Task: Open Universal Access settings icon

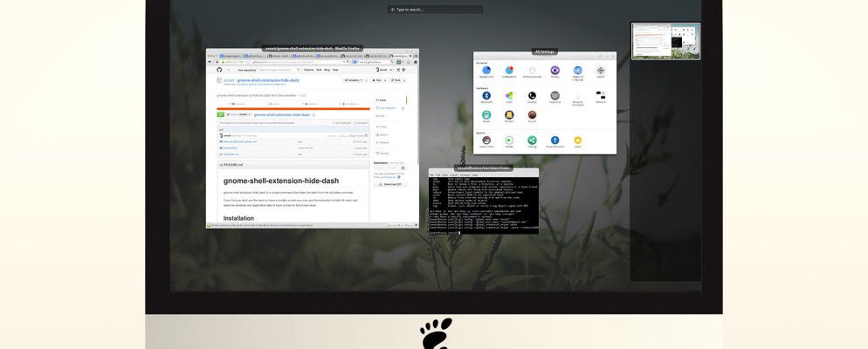Action: [555, 142]
